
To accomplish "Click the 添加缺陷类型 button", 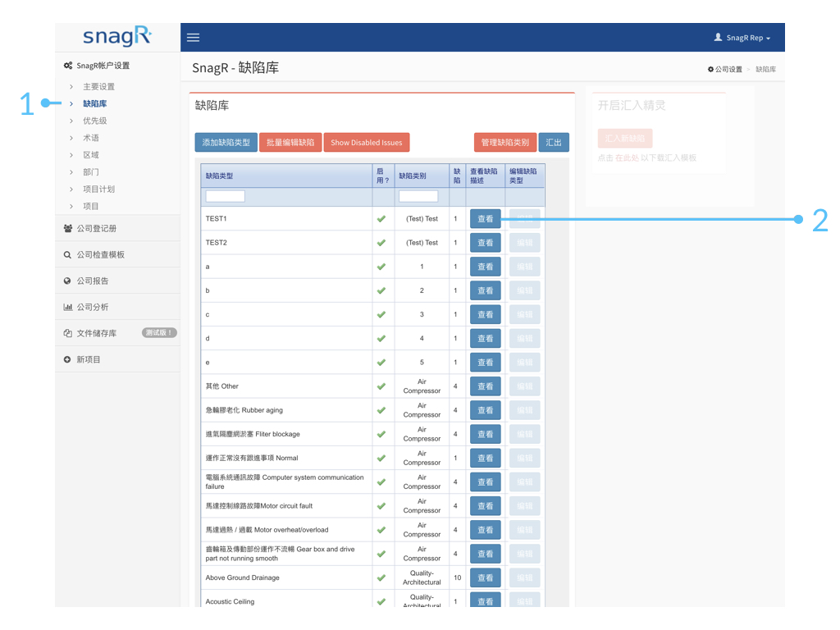I will click(x=226, y=143).
